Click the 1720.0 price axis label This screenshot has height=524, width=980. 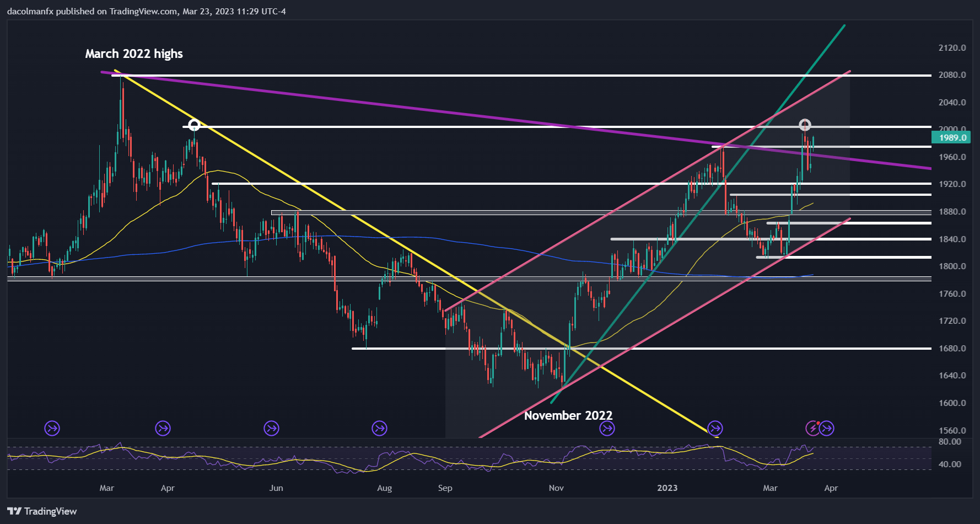[952, 321]
